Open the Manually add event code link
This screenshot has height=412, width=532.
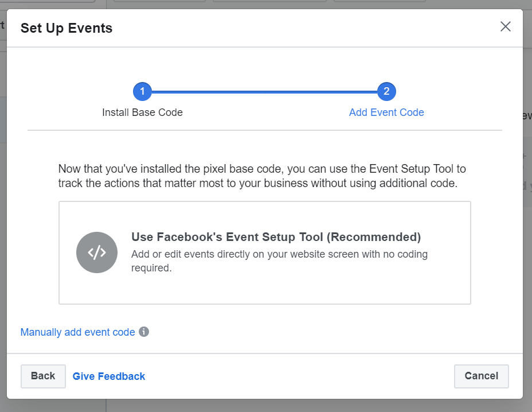pos(78,332)
